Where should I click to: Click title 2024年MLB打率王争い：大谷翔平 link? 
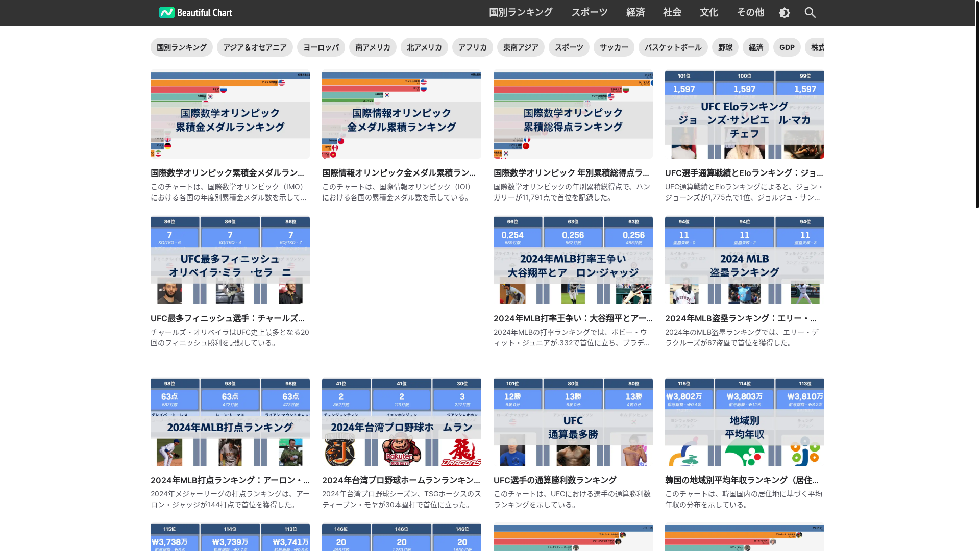click(x=573, y=318)
